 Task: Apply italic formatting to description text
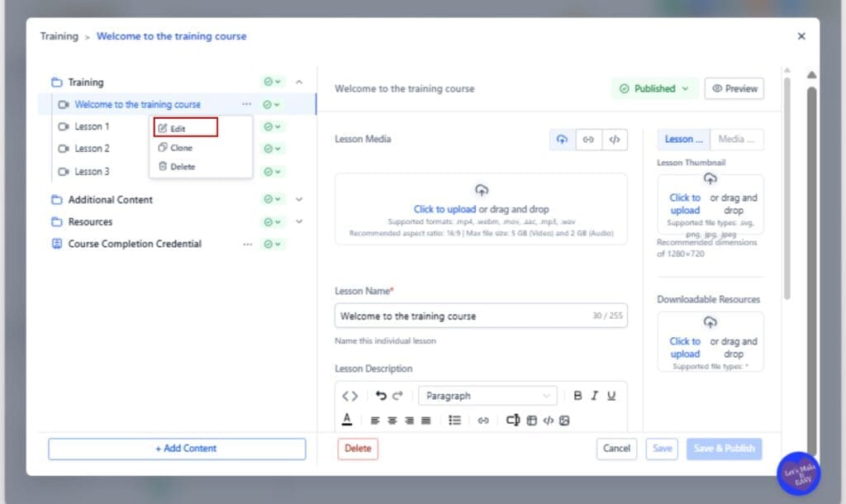coord(594,395)
